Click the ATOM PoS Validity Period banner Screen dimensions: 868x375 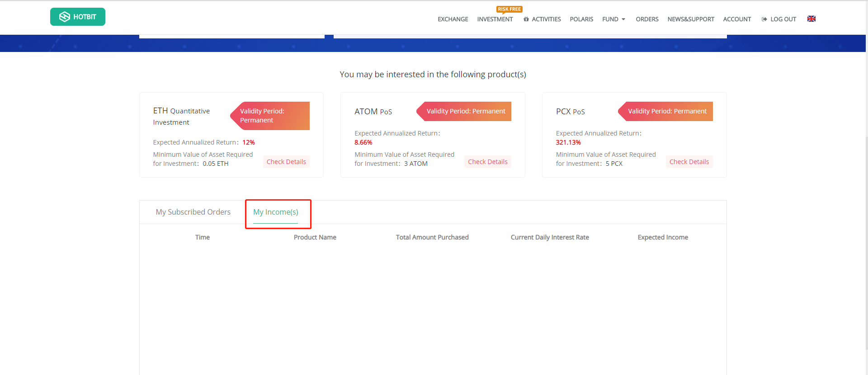click(465, 111)
